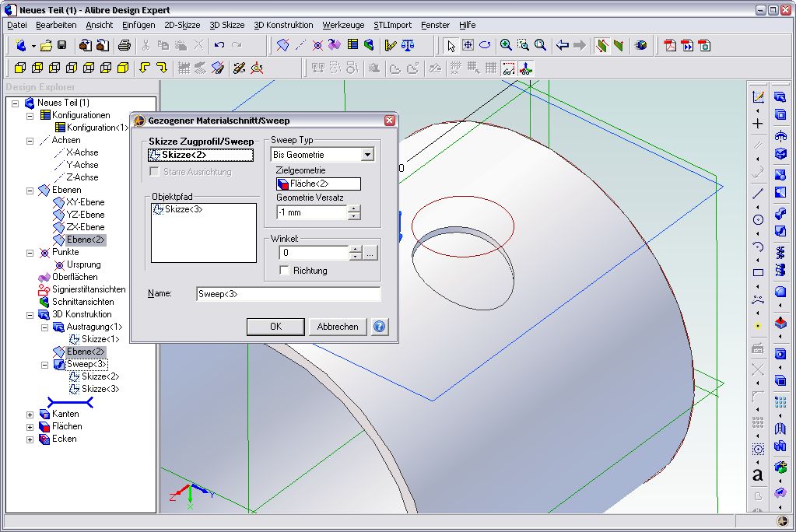The height and width of the screenshot is (532, 796).
Task: Collapse the Konfigurationen tree node
Action: click(x=30, y=116)
